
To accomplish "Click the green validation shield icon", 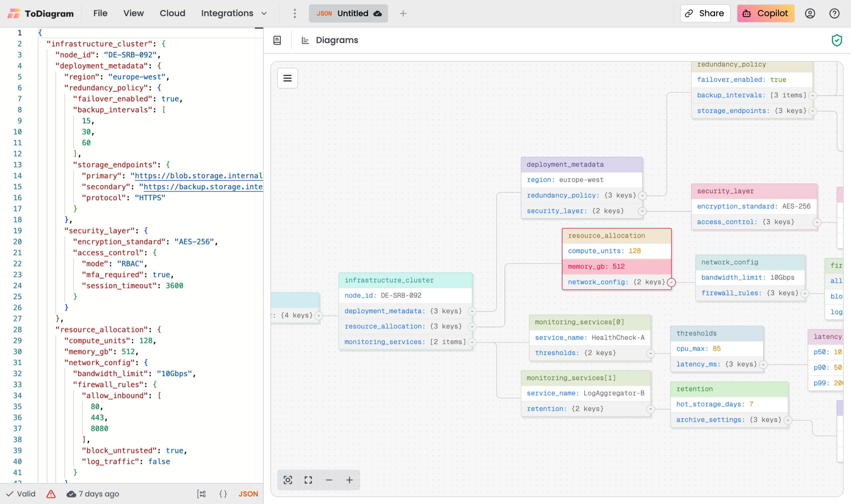I will (837, 40).
